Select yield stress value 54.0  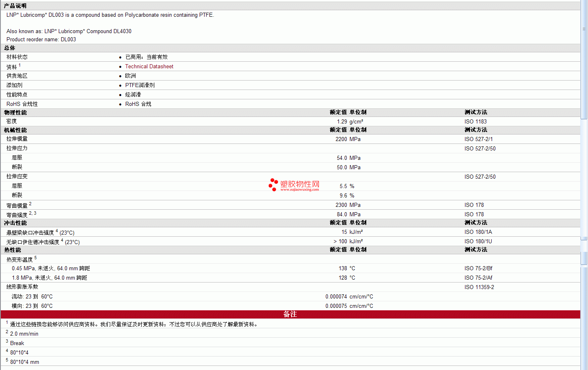click(x=342, y=158)
